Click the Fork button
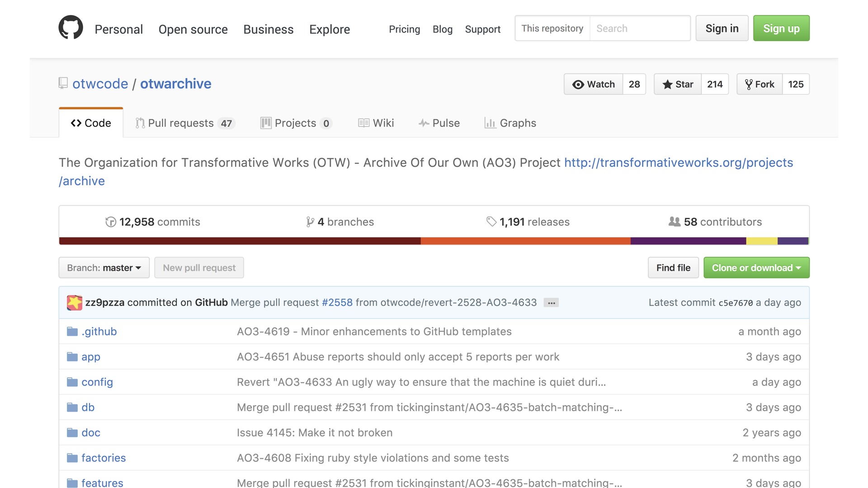Image resolution: width=868 pixels, height=488 pixels. 759,84
